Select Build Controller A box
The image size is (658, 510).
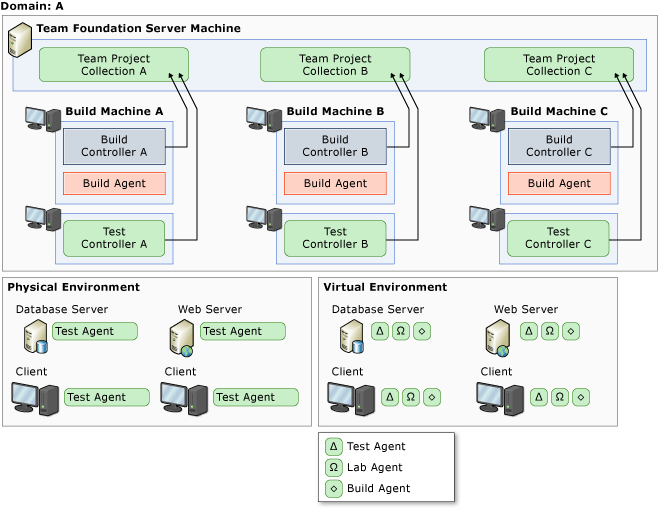click(x=114, y=146)
